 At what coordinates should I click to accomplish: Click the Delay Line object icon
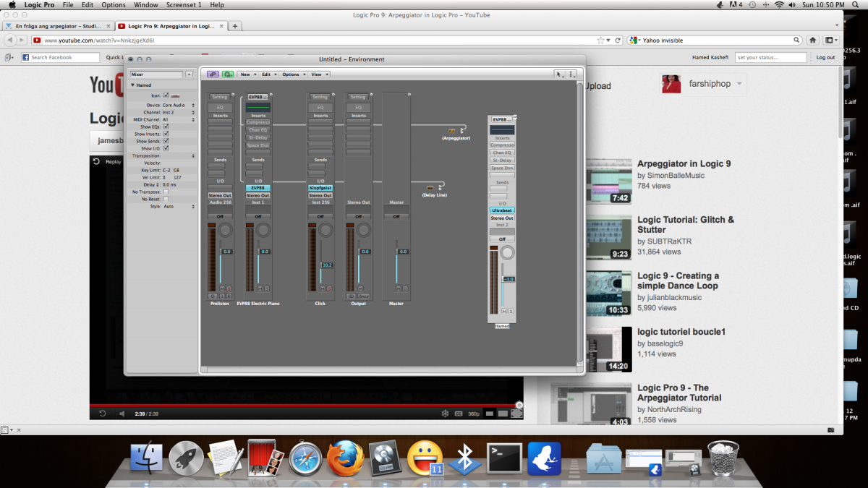point(430,188)
